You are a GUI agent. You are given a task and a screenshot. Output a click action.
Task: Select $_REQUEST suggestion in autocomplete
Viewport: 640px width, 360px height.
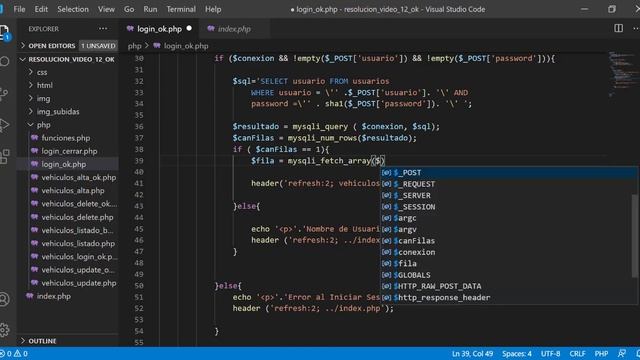[x=509, y=184]
